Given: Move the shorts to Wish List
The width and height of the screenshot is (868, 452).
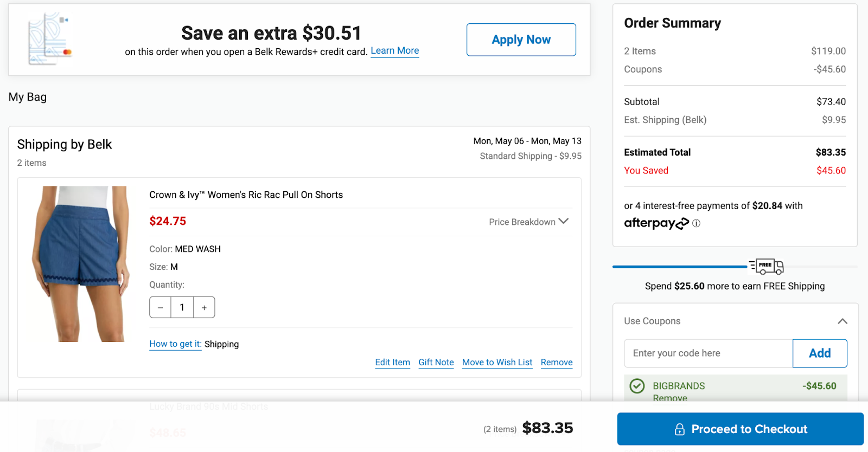Looking at the screenshot, I should (x=497, y=363).
